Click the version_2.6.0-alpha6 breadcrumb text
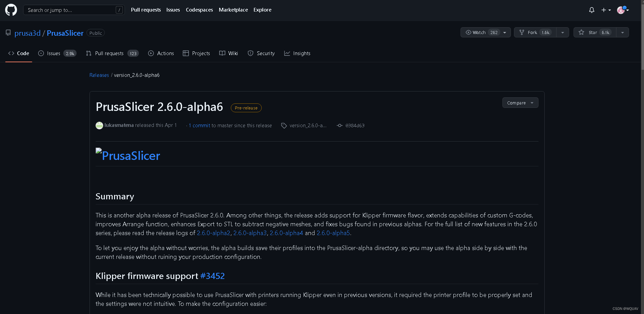The height and width of the screenshot is (314, 644). 137,75
